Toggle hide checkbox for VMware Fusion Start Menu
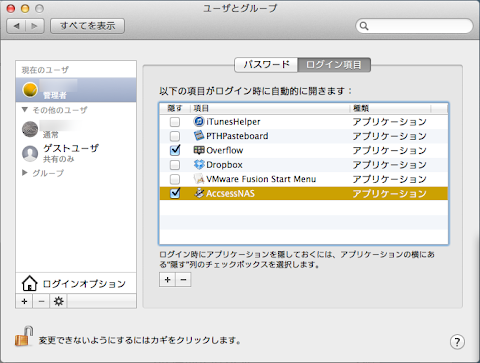This screenshot has width=480, height=363. (175, 179)
